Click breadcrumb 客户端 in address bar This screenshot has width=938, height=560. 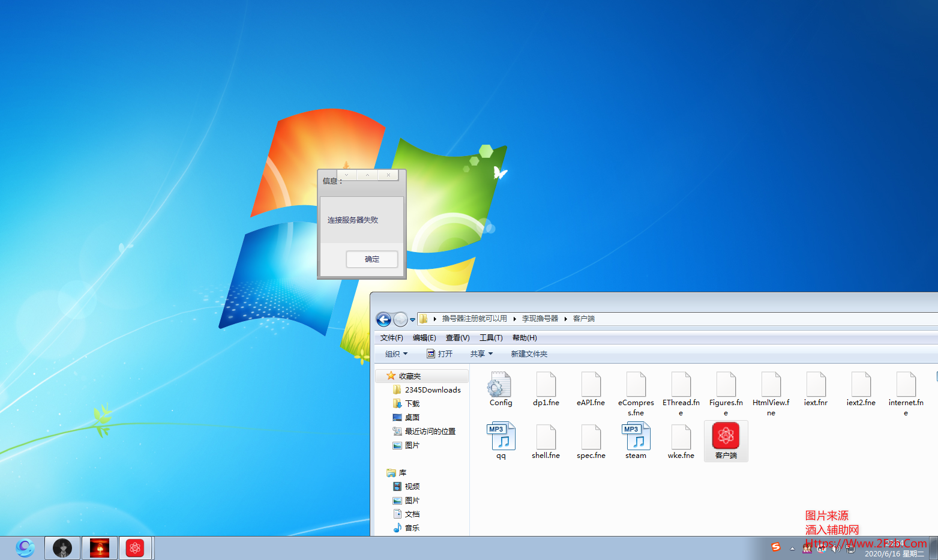583,319
